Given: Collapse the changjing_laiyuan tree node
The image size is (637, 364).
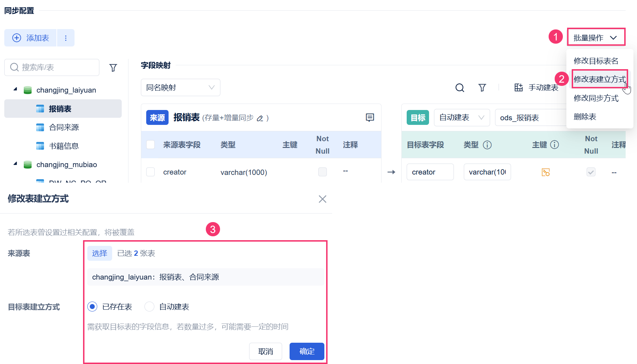Looking at the screenshot, I should point(15,89).
